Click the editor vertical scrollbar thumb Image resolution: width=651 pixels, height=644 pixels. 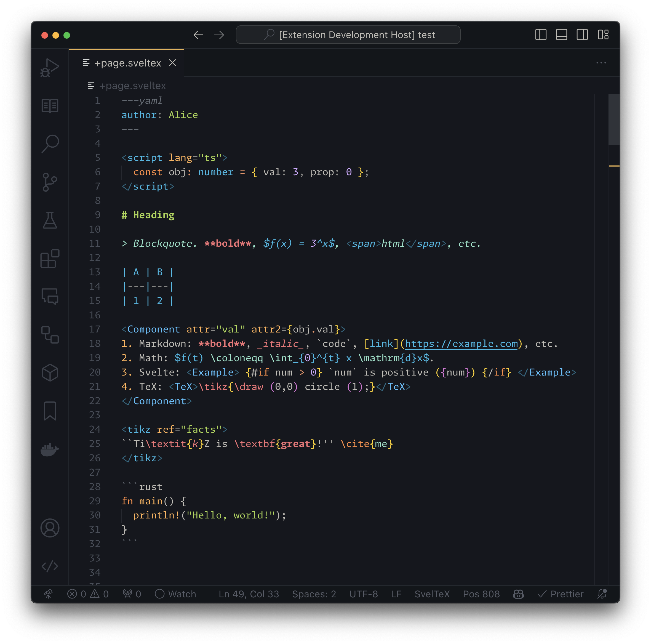coord(613,120)
